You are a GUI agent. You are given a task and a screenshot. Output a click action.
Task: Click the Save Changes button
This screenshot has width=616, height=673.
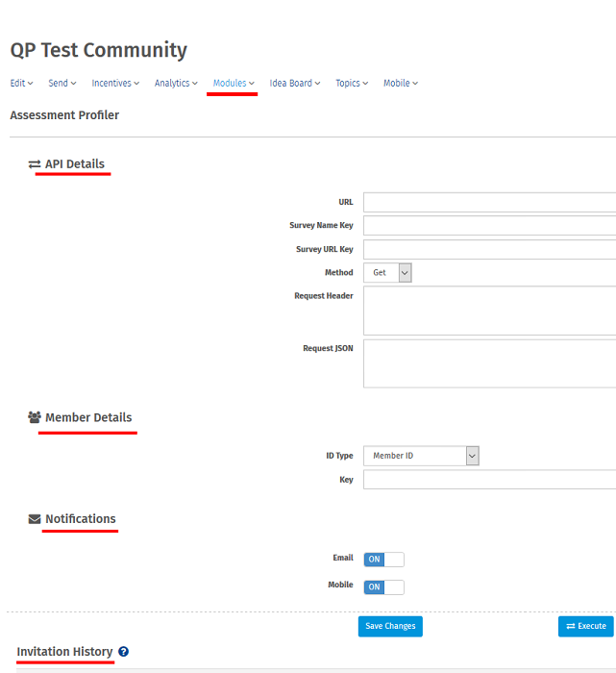[x=390, y=626]
